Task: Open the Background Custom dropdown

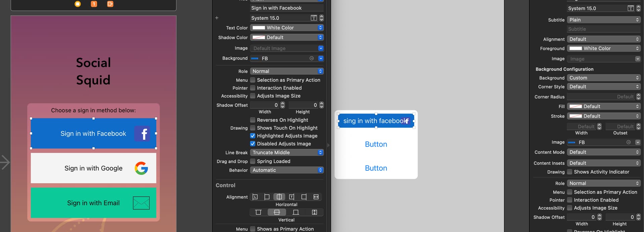Action: click(x=604, y=78)
